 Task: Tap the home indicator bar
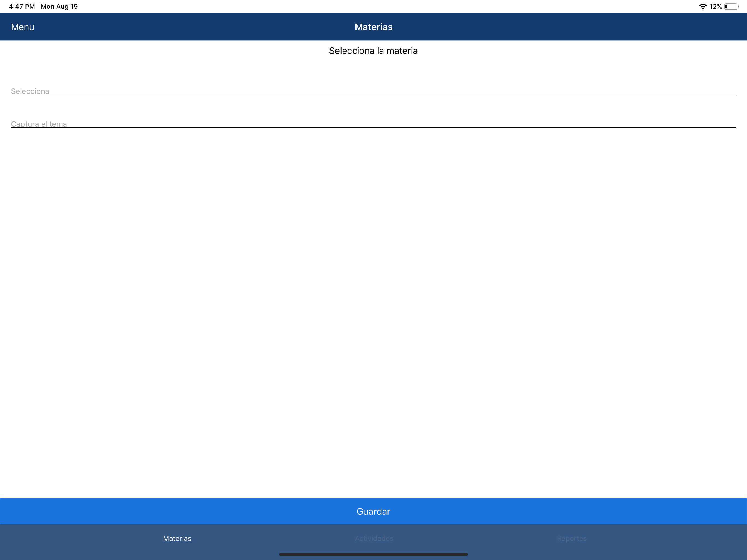[x=373, y=554]
